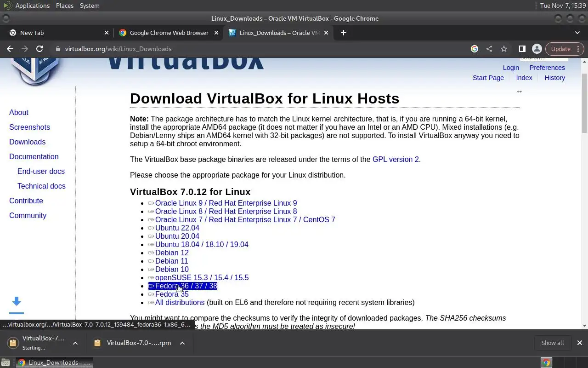Open Screenshots in the sidebar
The height and width of the screenshot is (368, 588).
point(29,127)
